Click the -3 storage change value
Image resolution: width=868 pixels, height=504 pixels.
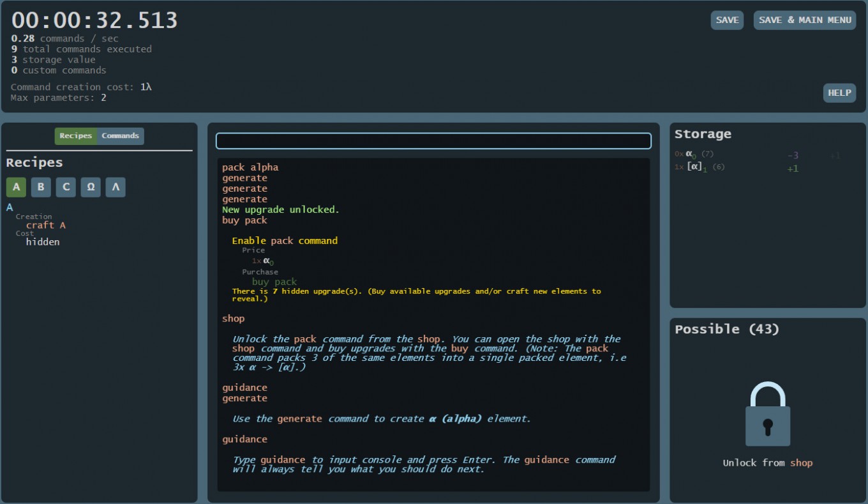point(793,155)
